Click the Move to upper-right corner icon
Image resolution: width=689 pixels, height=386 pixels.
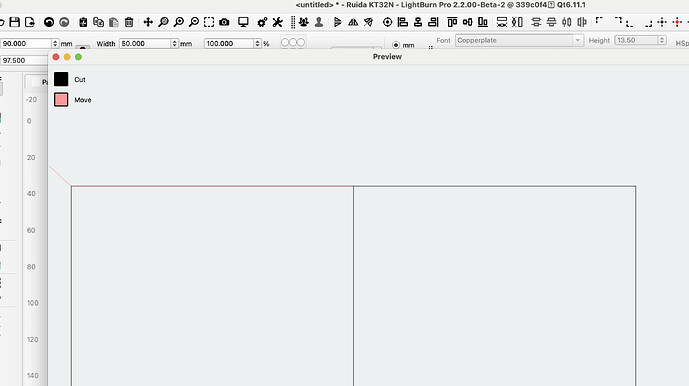pyautogui.click(x=618, y=21)
